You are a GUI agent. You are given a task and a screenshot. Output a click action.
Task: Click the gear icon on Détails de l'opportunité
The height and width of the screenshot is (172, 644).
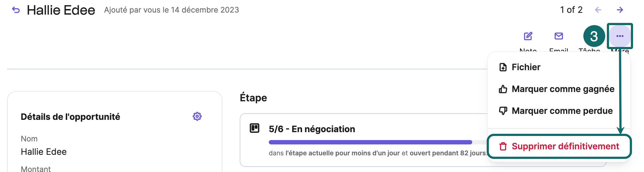pos(196,117)
